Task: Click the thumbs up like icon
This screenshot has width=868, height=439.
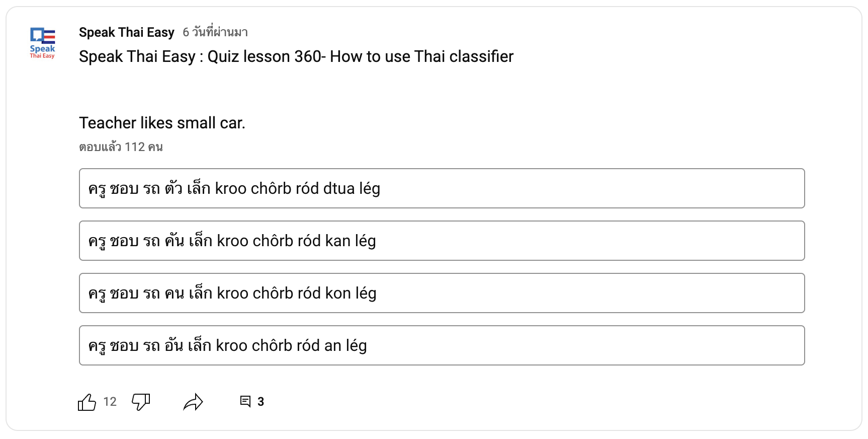Action: pyautogui.click(x=87, y=402)
